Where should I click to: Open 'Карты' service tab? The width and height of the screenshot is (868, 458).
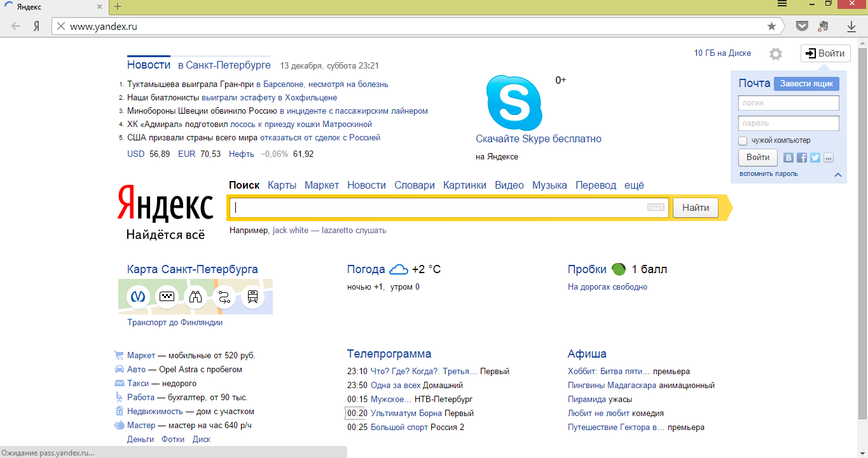click(282, 185)
